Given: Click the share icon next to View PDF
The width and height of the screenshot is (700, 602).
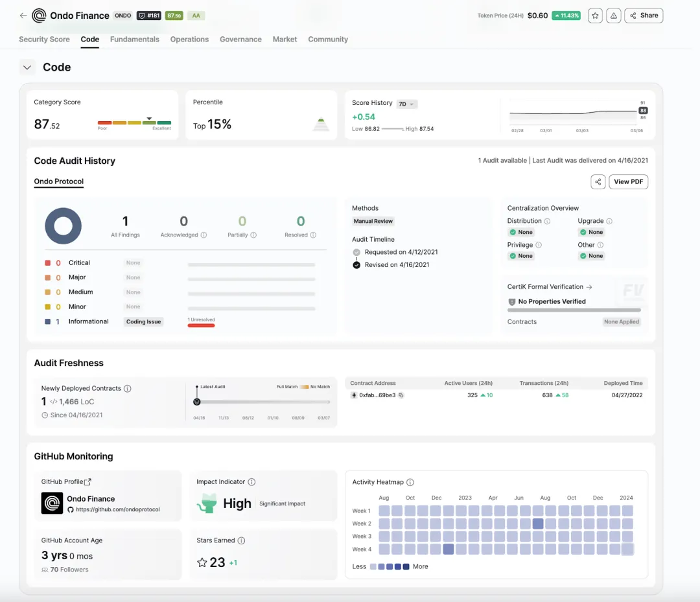Looking at the screenshot, I should (598, 182).
